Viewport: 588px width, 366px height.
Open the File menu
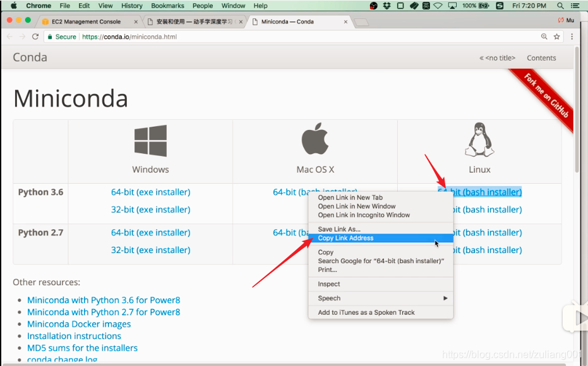click(65, 6)
